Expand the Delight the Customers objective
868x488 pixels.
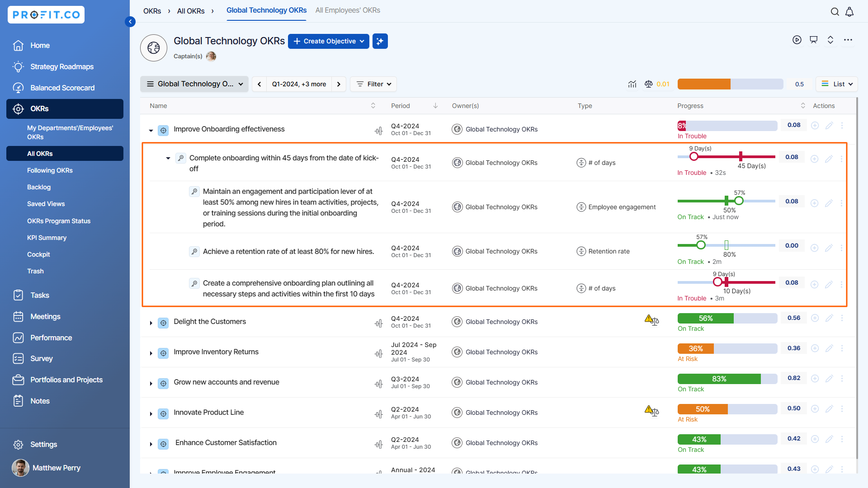click(151, 323)
